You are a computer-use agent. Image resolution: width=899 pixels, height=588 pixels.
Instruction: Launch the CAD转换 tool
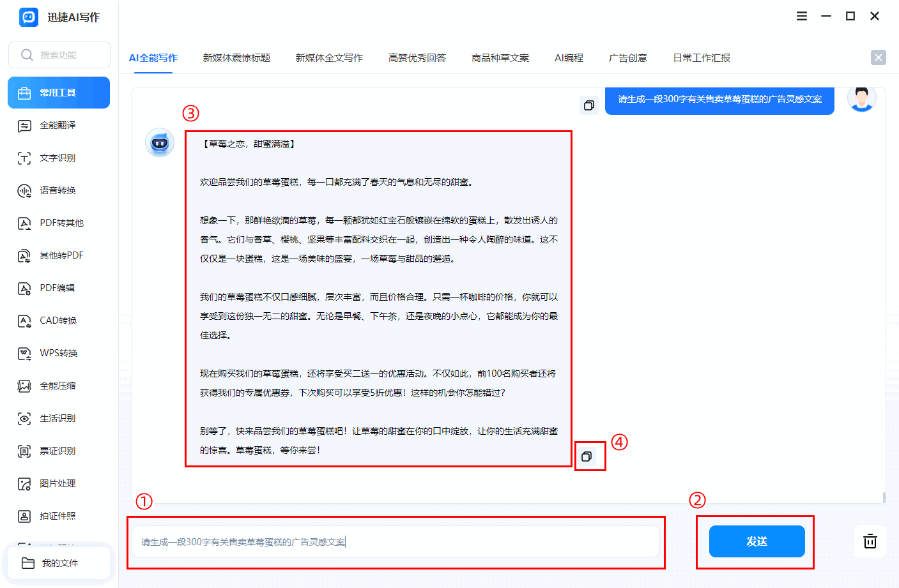tap(58, 320)
